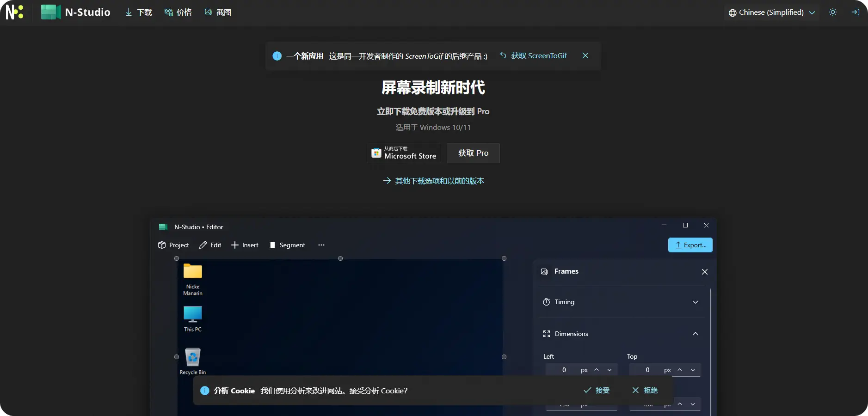Dismiss the new app info banner

pyautogui.click(x=585, y=55)
